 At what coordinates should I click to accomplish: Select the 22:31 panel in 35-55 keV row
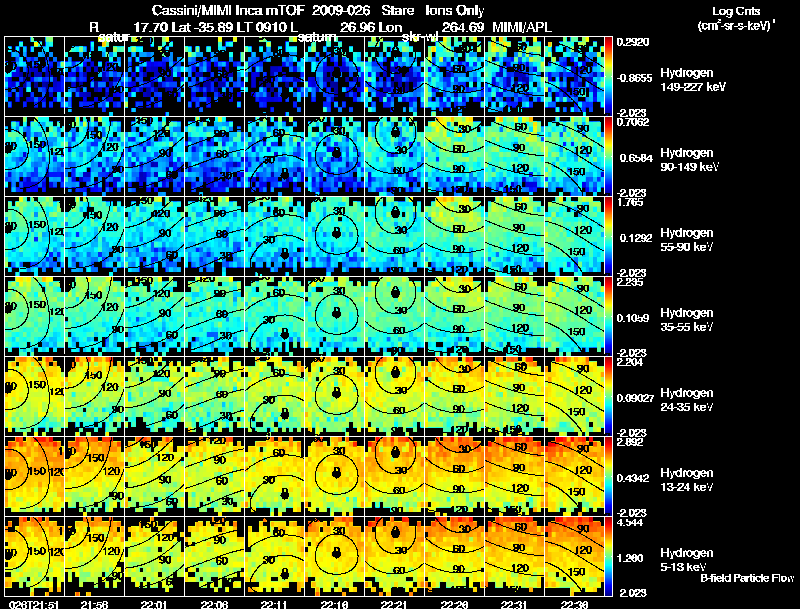(x=514, y=316)
